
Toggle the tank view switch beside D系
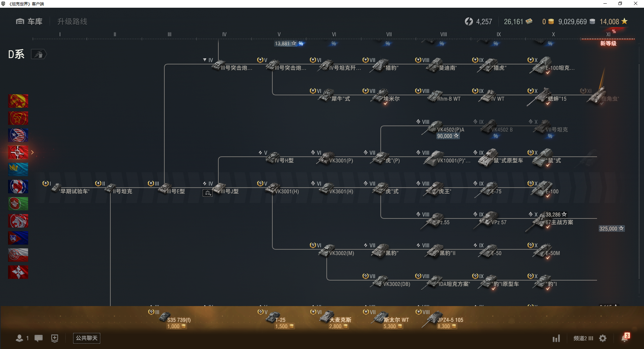(39, 54)
